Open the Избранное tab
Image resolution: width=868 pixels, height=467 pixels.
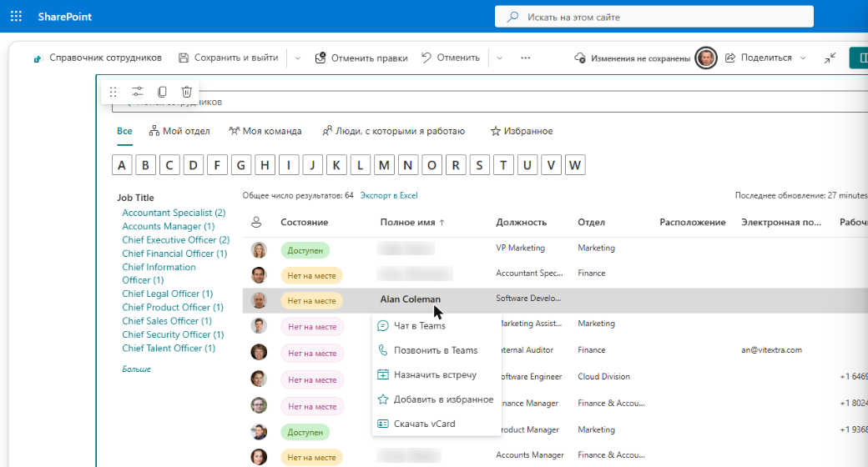point(522,131)
